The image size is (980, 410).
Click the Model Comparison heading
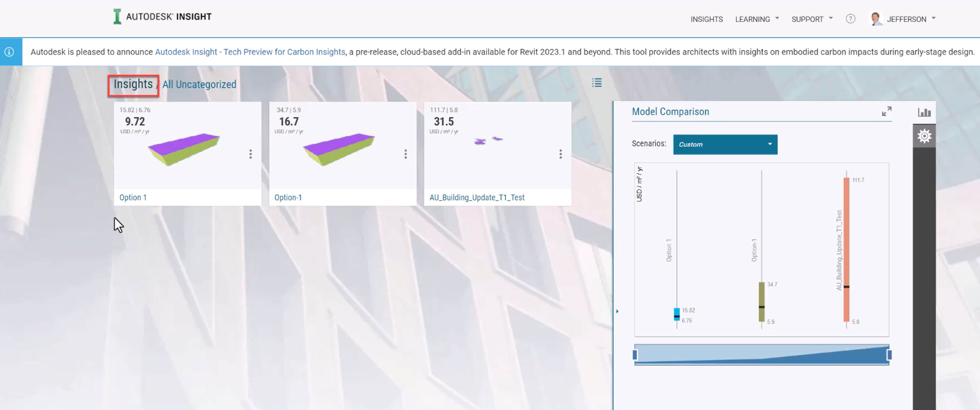pos(670,111)
